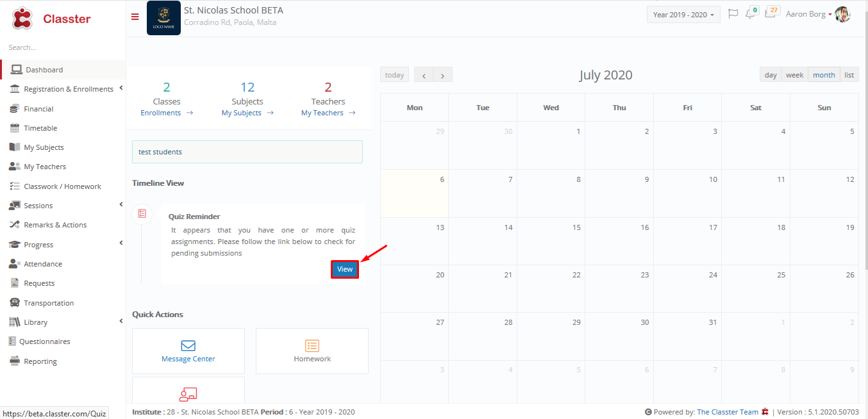Viewport: 868px width, 419px height.
Task: Open the Dashboard laptop icon
Action: click(17, 70)
